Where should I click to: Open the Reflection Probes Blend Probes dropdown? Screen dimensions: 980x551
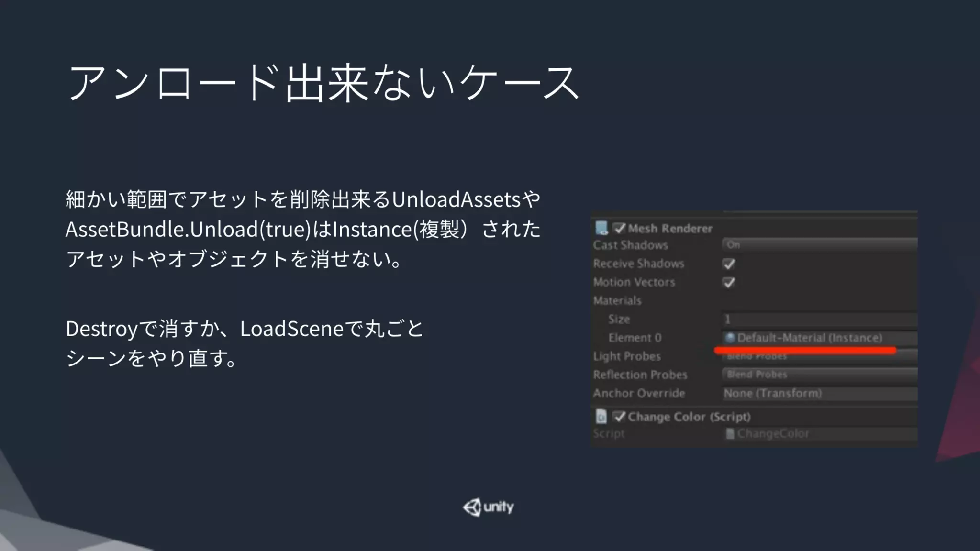(819, 375)
